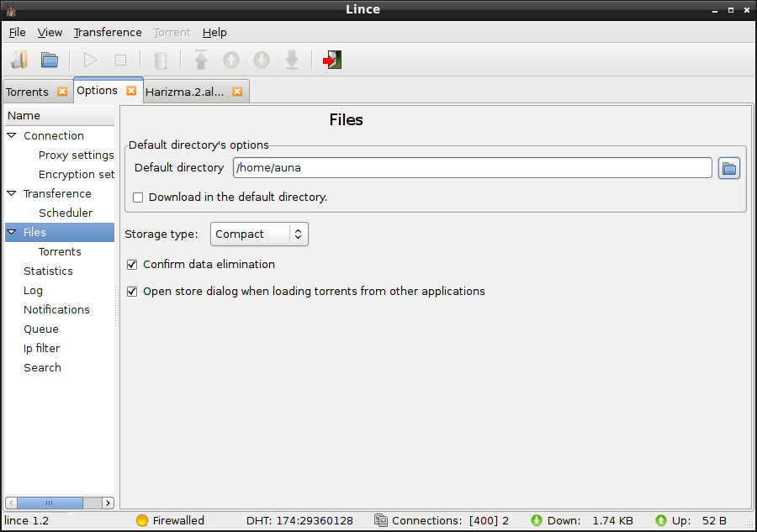
Task: Click the connections icon in status bar
Action: [x=381, y=520]
